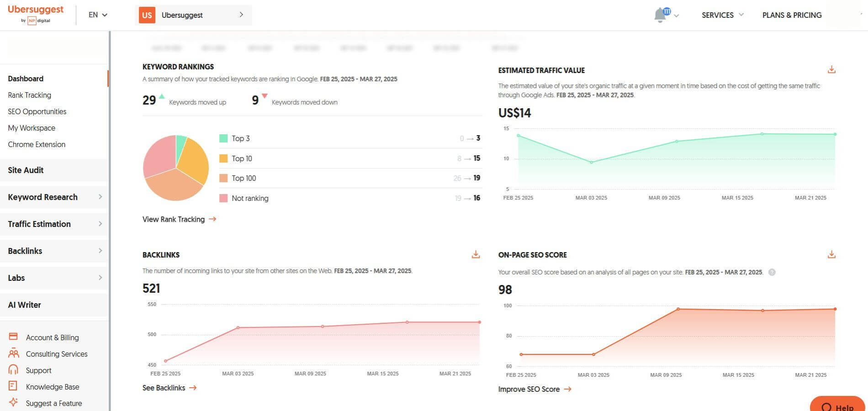This screenshot has height=411, width=868.
Task: Go to Dashboard in the sidebar
Action: [26, 79]
